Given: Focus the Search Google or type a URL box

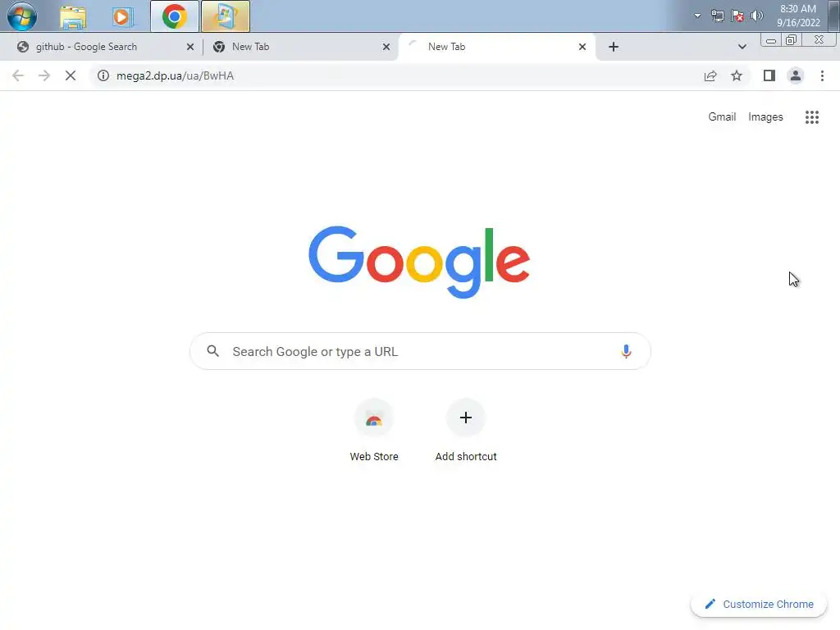Looking at the screenshot, I should pyautogui.click(x=420, y=351).
